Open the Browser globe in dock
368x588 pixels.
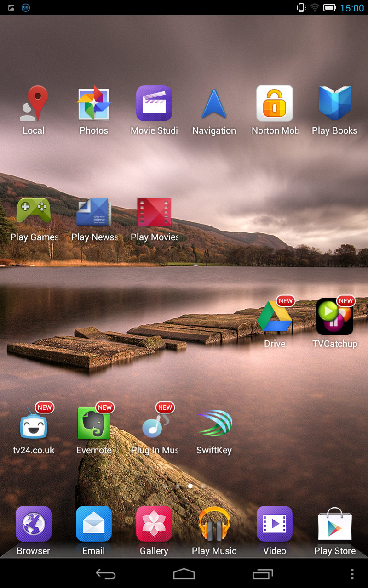34,524
